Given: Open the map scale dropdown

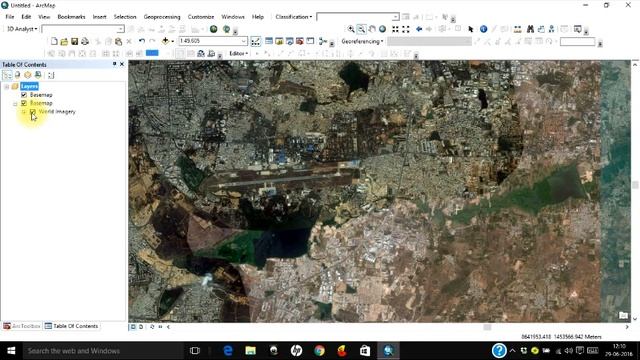Looking at the screenshot, I should tap(244, 41).
